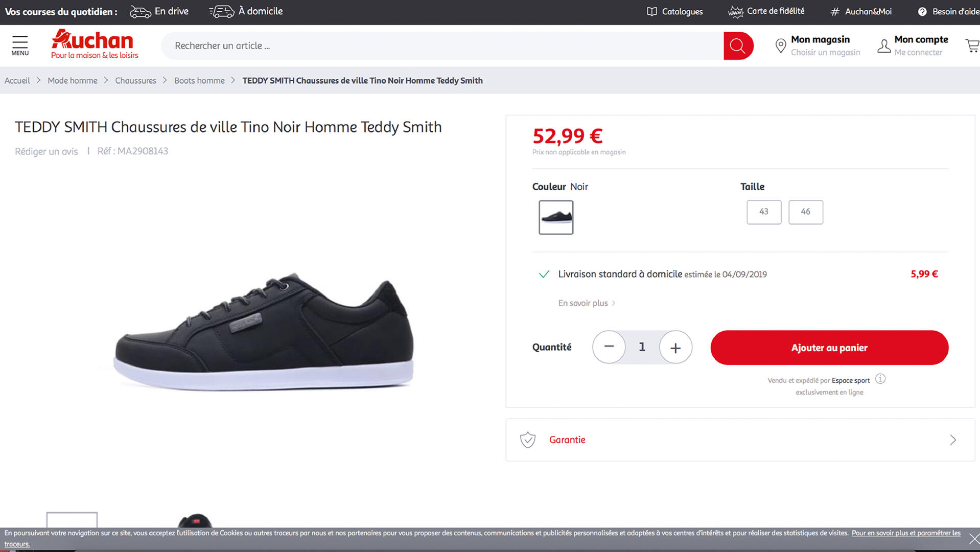This screenshot has height=552, width=980.
Task: Decrease quantity with the minus button
Action: pyautogui.click(x=609, y=348)
